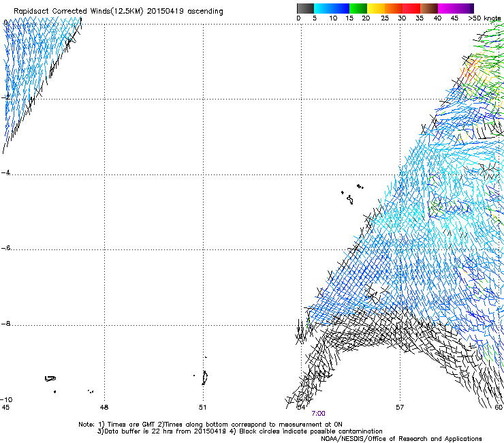Click the blue 10–15 knot legend swatch
504x443 pixels.
[341, 8]
